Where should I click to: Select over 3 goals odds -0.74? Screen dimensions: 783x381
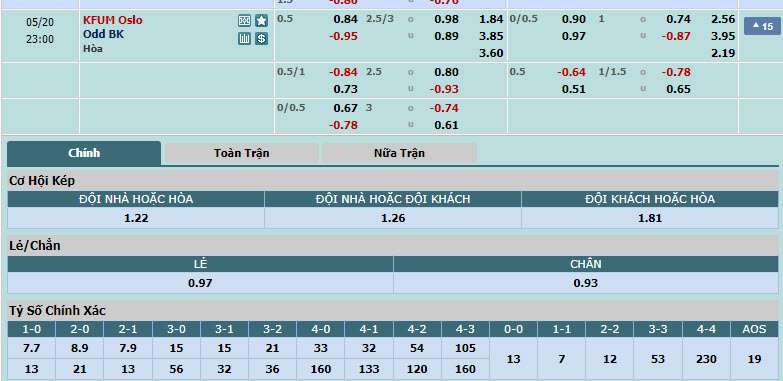pyautogui.click(x=444, y=108)
